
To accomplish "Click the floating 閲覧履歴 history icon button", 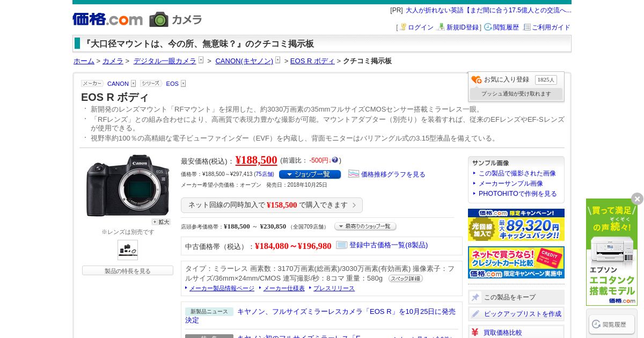I will [612, 324].
